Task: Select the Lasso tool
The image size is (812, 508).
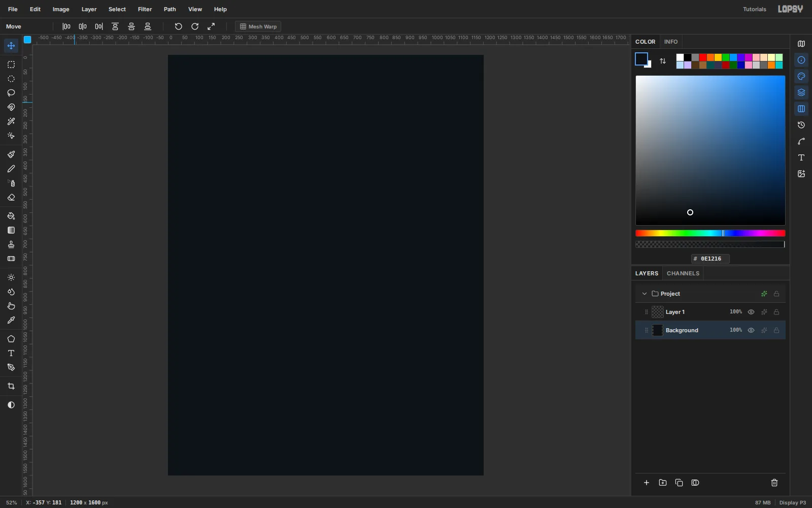Action: [x=11, y=93]
